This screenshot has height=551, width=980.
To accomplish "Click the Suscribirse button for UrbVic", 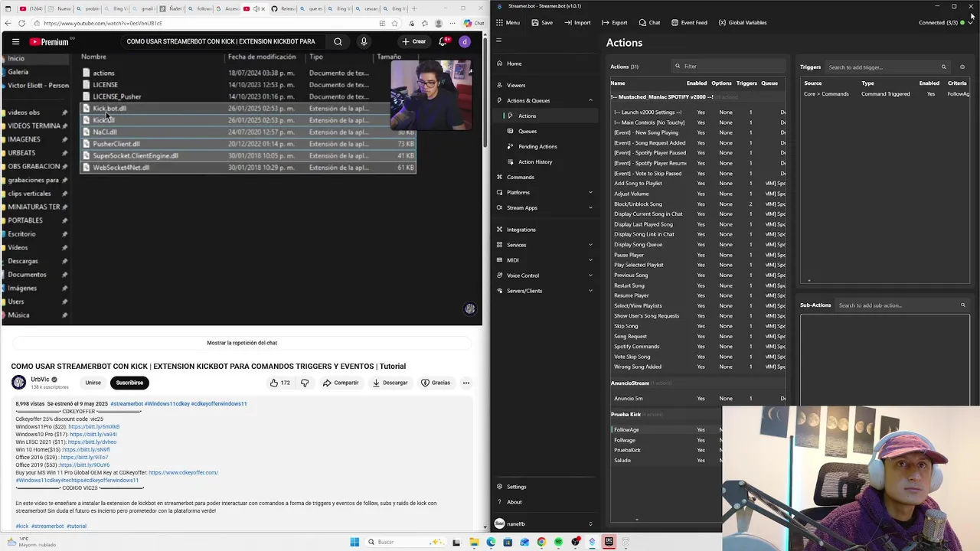I will point(129,383).
